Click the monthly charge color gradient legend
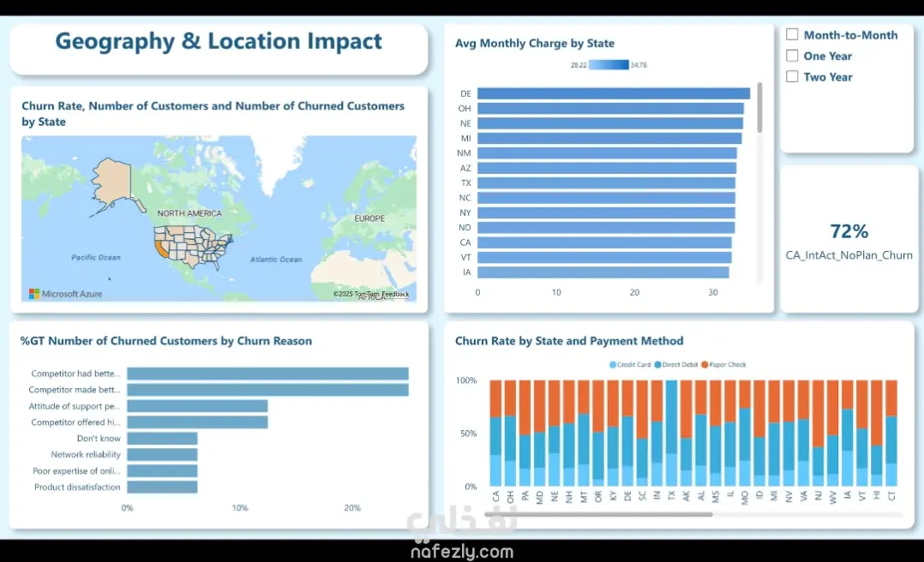Screen dimensions: 924x562 [609, 65]
